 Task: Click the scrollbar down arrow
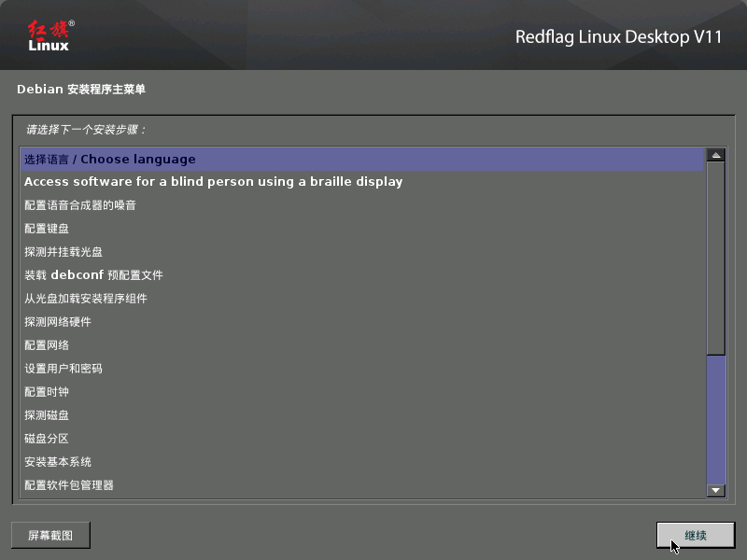pyautogui.click(x=714, y=490)
